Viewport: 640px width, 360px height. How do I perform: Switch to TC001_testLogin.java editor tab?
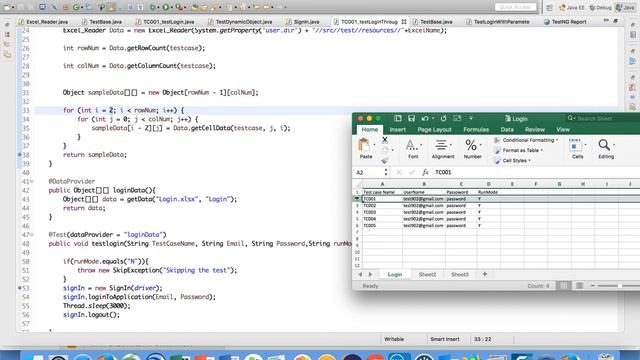pyautogui.click(x=165, y=22)
